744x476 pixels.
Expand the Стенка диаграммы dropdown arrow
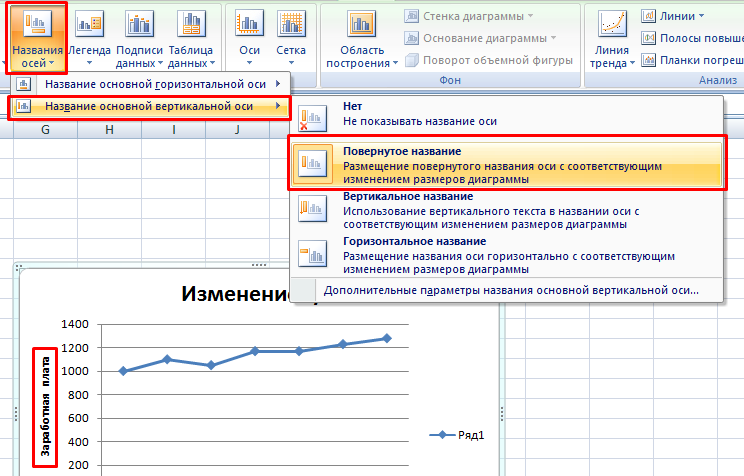tap(530, 16)
